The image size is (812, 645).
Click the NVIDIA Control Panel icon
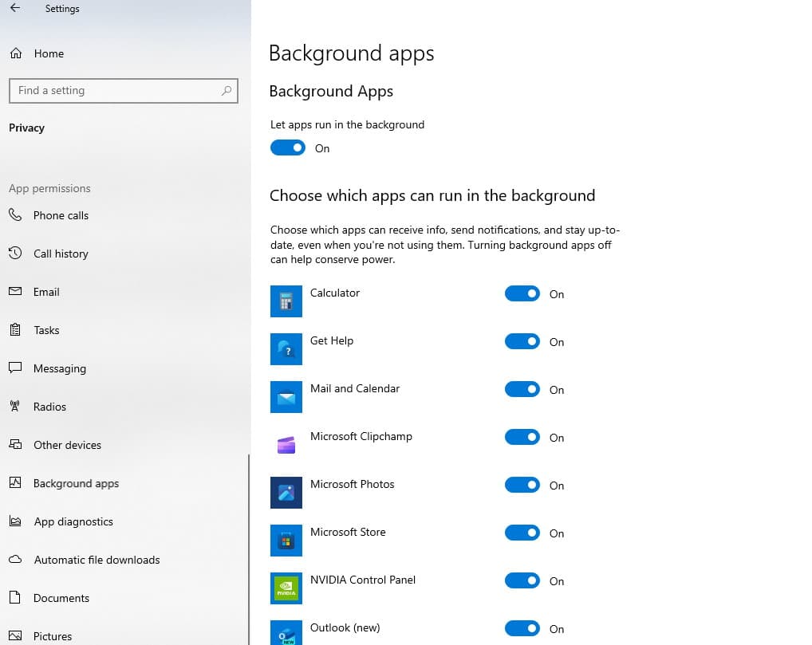click(x=286, y=588)
